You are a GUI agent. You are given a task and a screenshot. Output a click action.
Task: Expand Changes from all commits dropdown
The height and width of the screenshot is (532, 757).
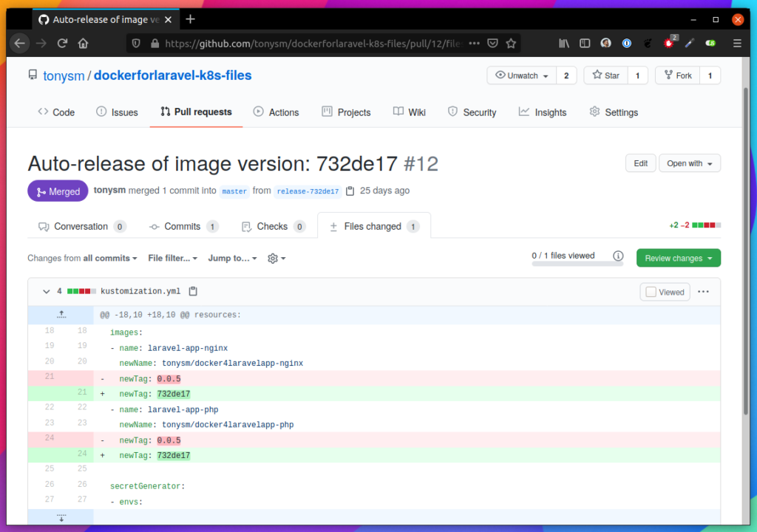(82, 259)
